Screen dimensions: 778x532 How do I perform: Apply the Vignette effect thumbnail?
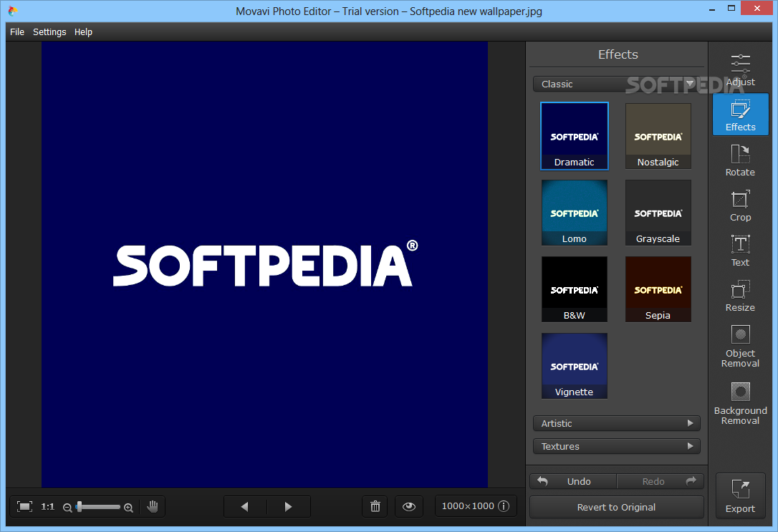pos(574,366)
